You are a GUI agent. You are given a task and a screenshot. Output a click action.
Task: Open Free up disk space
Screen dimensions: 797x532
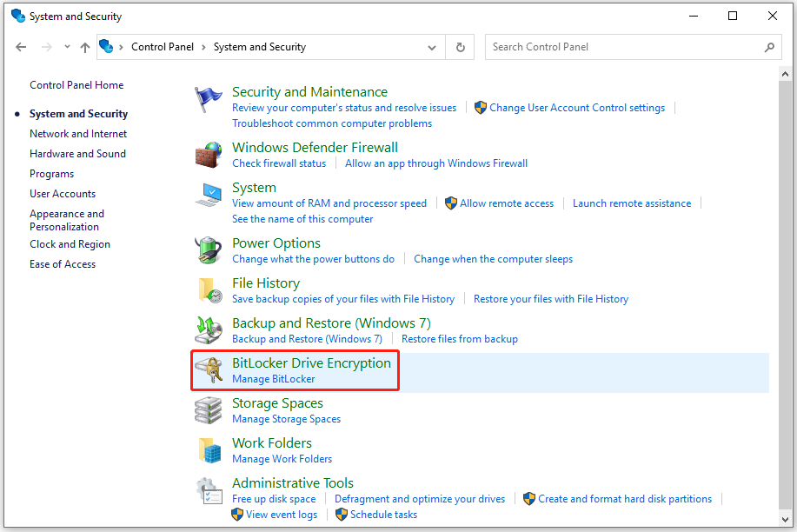point(274,499)
